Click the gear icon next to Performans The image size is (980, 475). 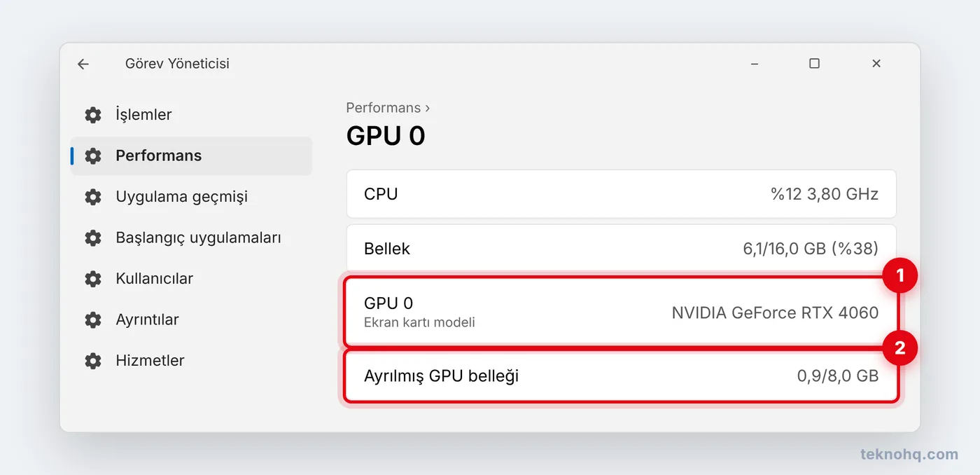click(93, 156)
